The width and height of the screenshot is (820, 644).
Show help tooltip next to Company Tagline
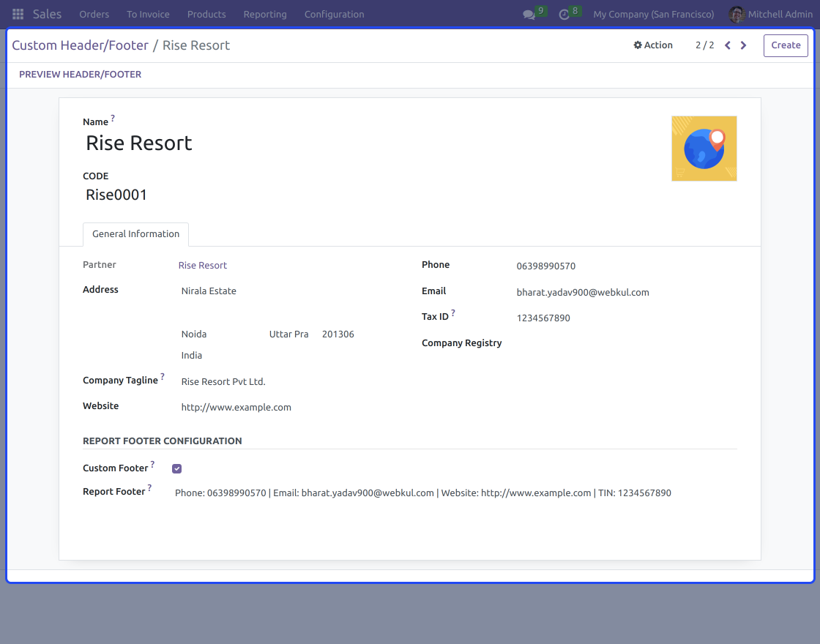[163, 376]
